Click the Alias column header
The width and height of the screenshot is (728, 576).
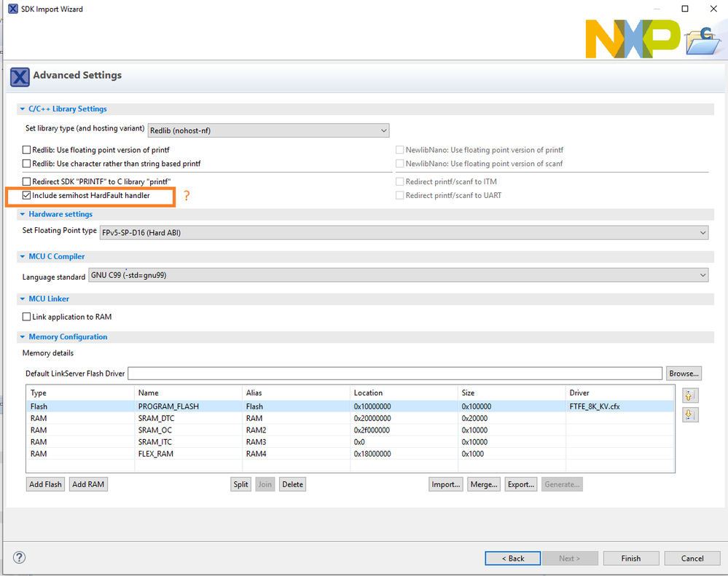click(296, 392)
